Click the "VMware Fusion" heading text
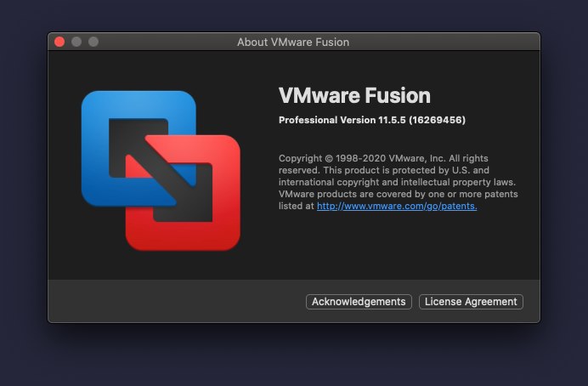Screen dimensions: 588x386 [x=354, y=95]
